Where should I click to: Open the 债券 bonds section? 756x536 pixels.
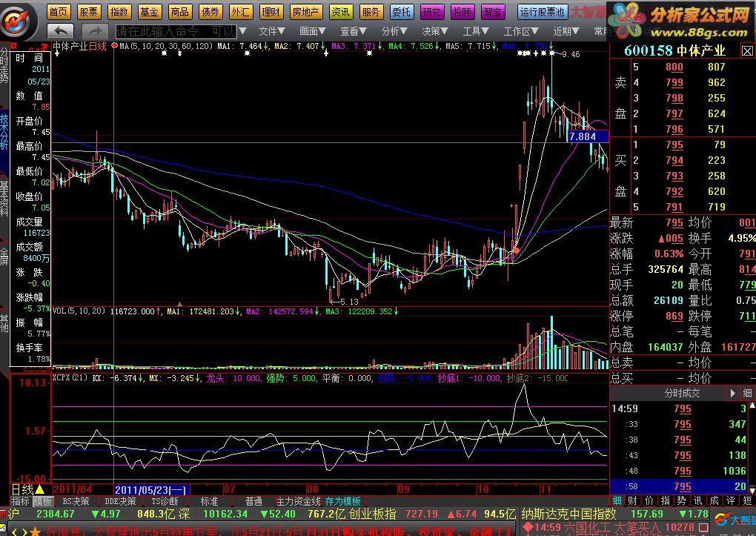[x=210, y=12]
